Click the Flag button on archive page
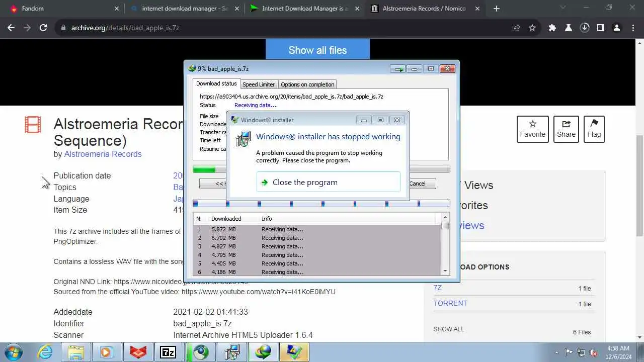This screenshot has height=362, width=644. point(594,129)
